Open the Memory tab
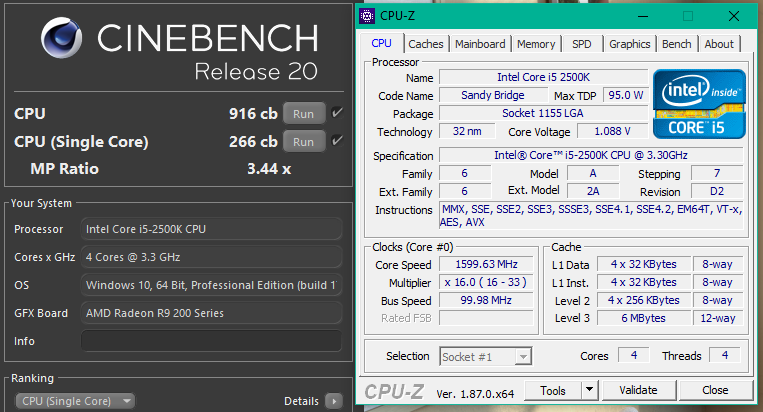Image resolution: width=763 pixels, height=412 pixels. click(x=536, y=44)
